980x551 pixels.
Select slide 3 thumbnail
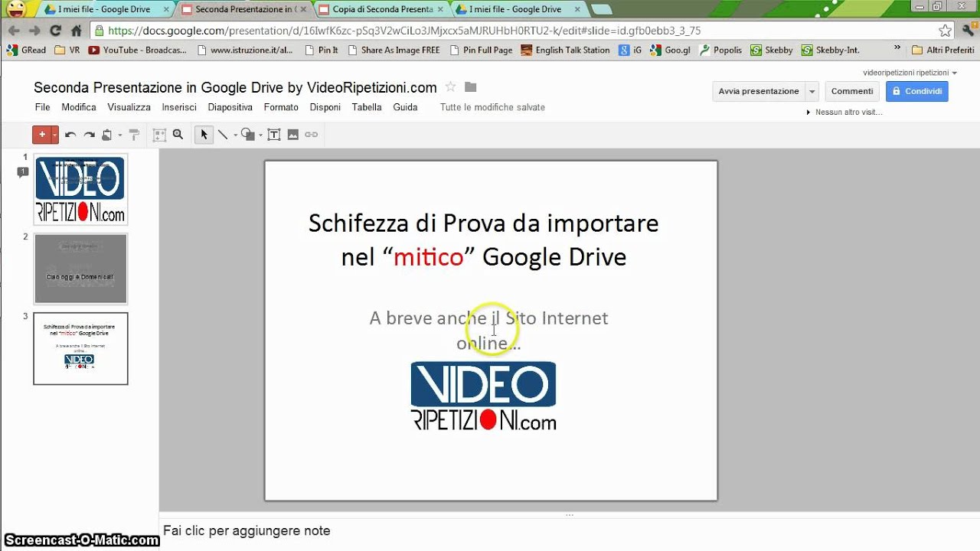coord(80,348)
